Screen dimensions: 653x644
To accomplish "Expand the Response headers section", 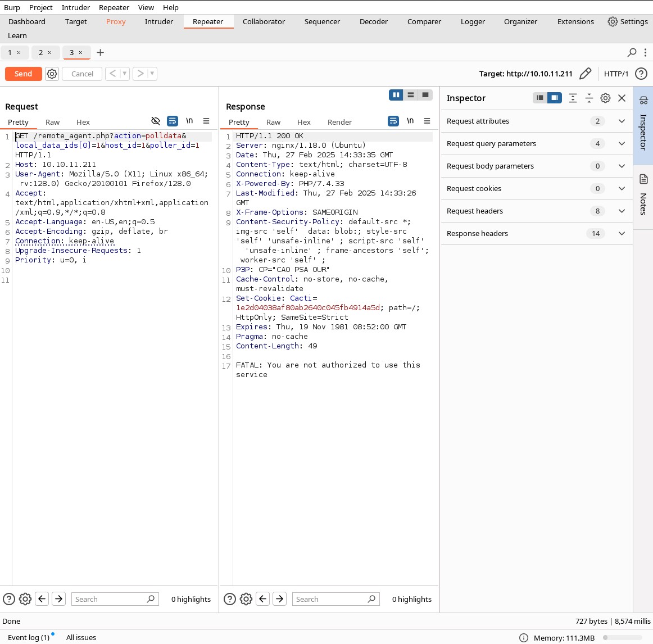I will coord(536,234).
